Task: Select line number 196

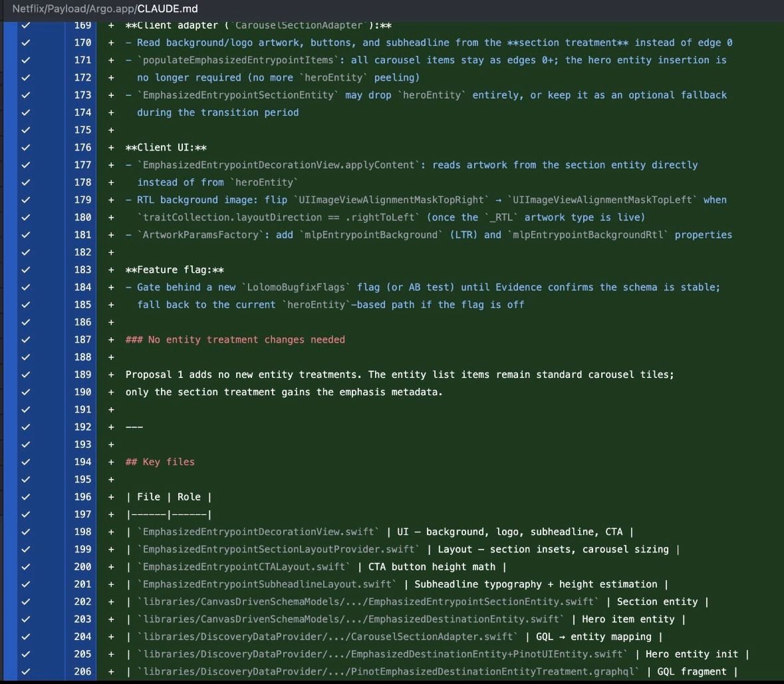Action: point(82,497)
